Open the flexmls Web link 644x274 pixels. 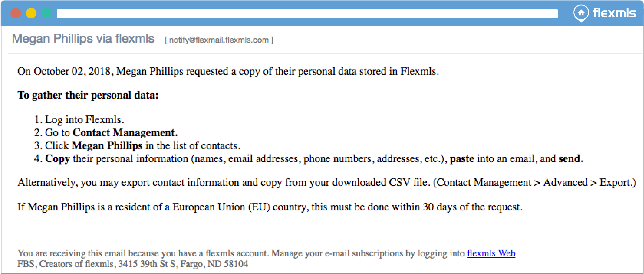point(491,253)
